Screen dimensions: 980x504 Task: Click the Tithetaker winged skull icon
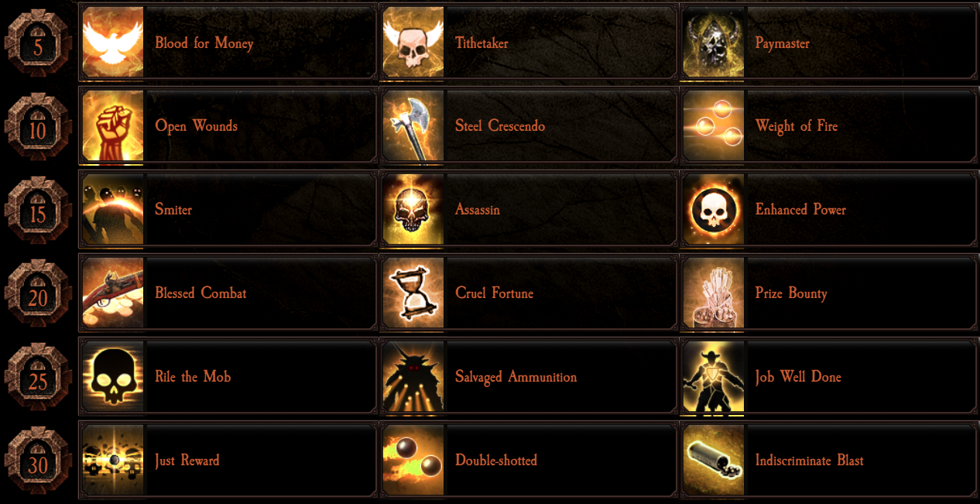tap(413, 43)
